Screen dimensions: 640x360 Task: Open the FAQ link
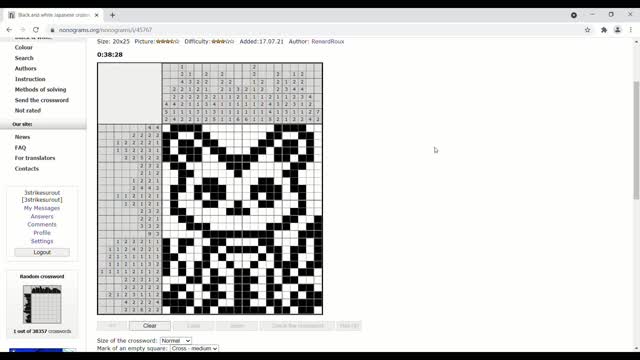[x=20, y=148]
